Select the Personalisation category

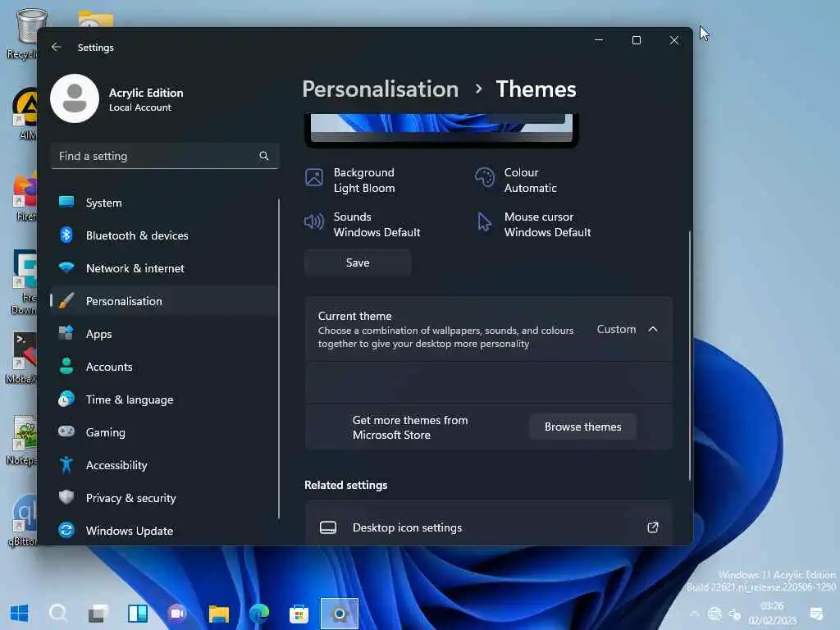point(164,301)
